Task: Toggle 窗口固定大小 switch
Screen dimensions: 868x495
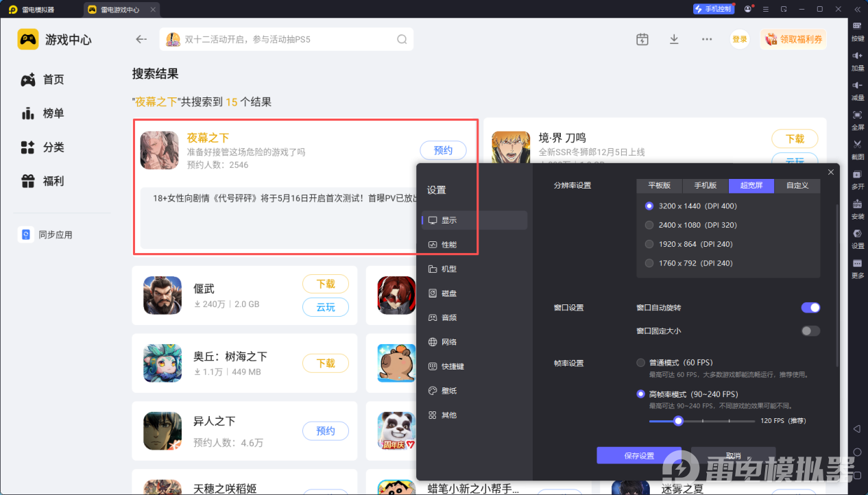Action: coord(810,331)
